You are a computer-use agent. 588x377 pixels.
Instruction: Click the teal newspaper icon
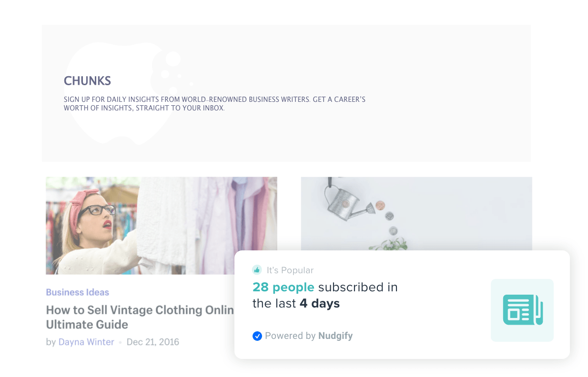522,310
